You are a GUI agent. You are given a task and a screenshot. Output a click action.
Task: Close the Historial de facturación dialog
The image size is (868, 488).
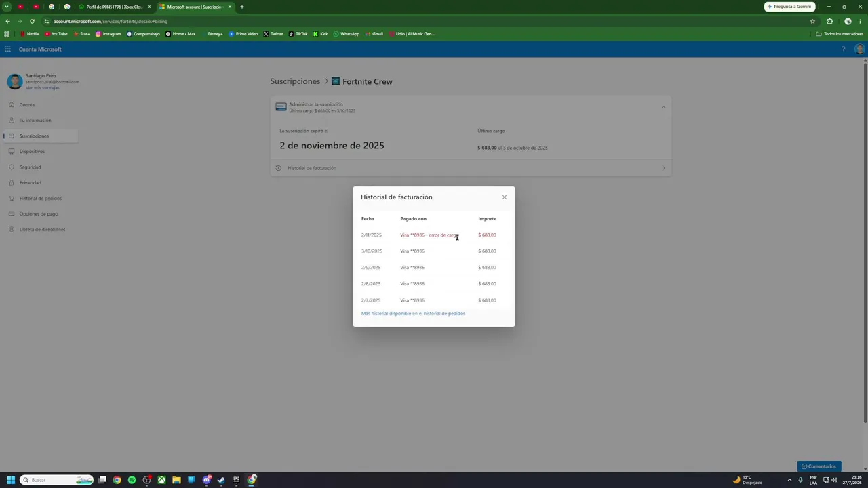(x=505, y=197)
